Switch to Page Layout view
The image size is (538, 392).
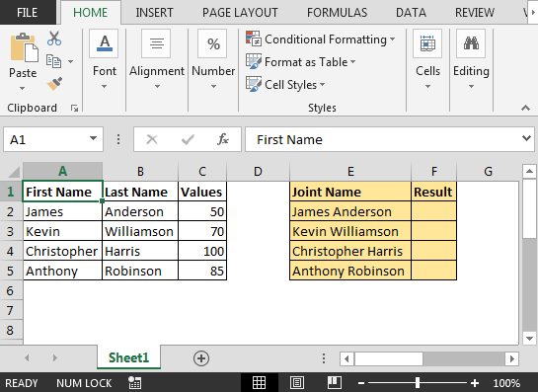coord(297,382)
